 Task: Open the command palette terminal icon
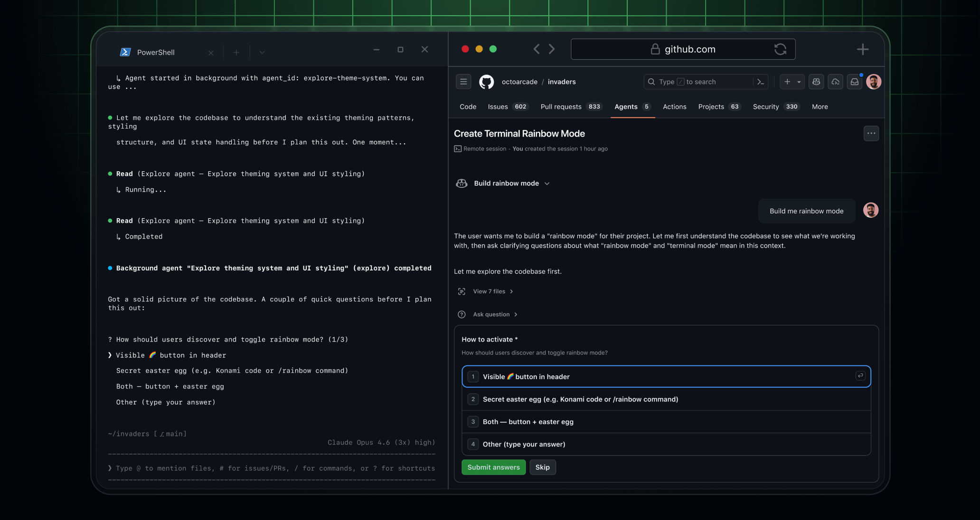point(761,82)
